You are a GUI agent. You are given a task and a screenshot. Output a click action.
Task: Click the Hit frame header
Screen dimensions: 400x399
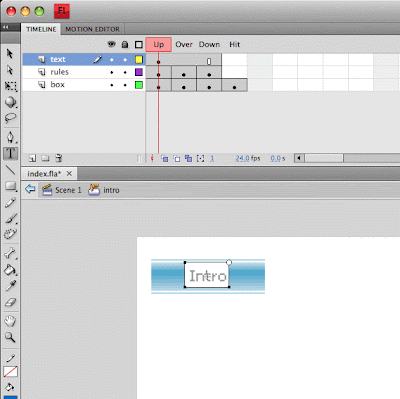pyautogui.click(x=234, y=45)
